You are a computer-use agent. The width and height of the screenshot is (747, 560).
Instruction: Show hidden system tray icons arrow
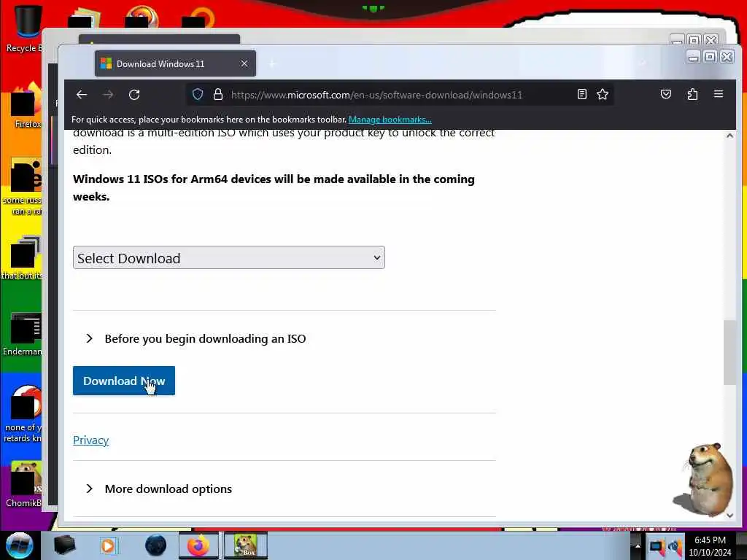[638, 545]
